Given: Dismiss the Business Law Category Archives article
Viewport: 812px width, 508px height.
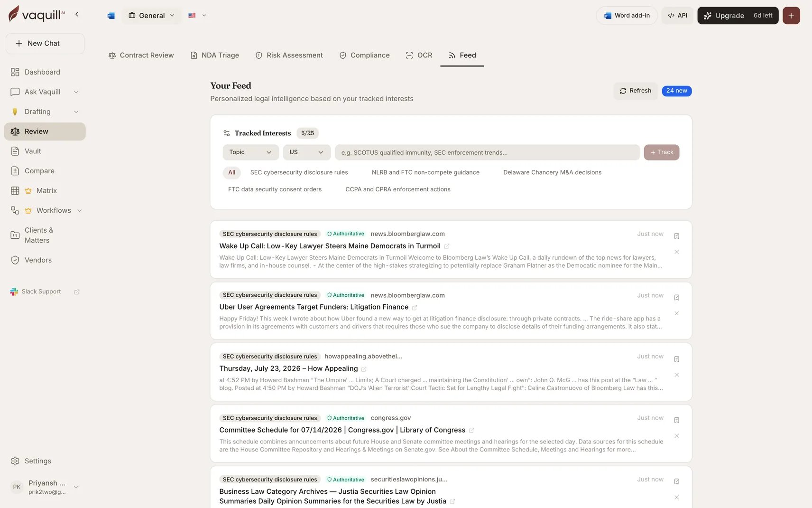Looking at the screenshot, I should pos(677,498).
